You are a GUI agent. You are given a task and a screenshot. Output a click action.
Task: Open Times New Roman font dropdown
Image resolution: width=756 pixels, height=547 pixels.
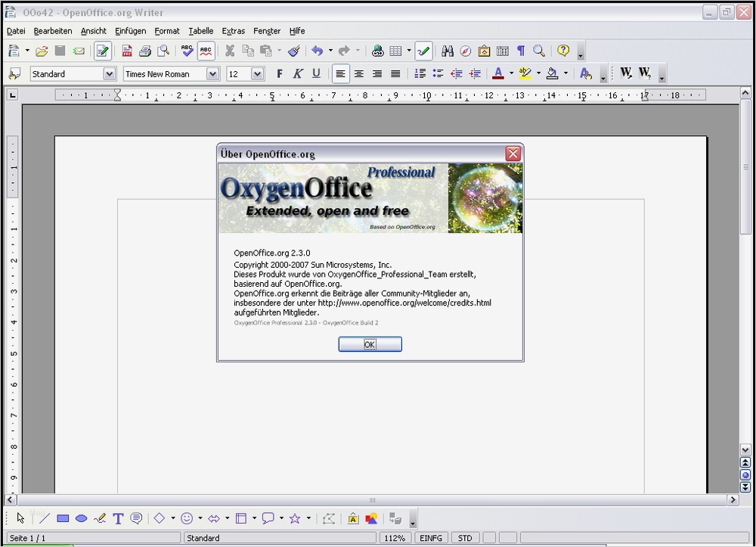click(x=212, y=74)
